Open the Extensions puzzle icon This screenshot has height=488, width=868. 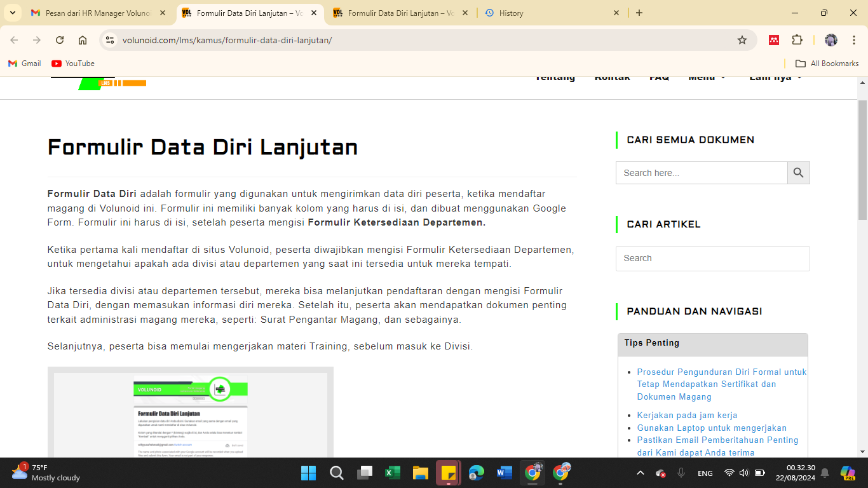pyautogui.click(x=797, y=40)
